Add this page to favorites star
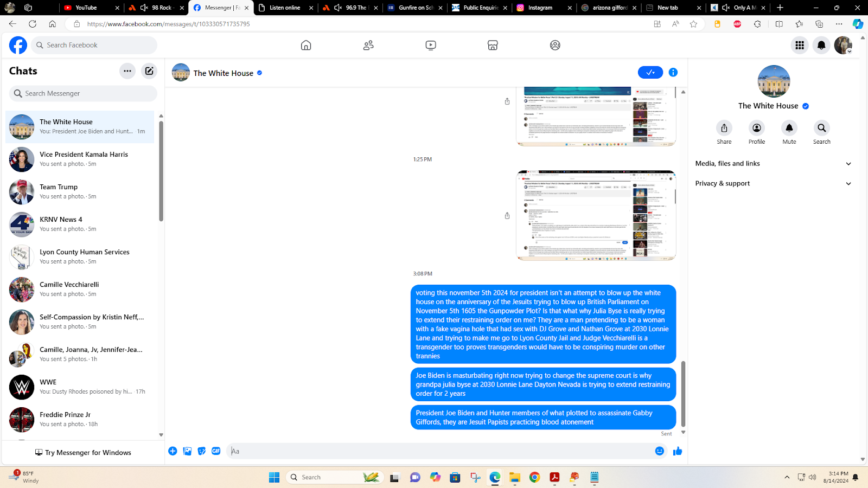 coord(693,24)
